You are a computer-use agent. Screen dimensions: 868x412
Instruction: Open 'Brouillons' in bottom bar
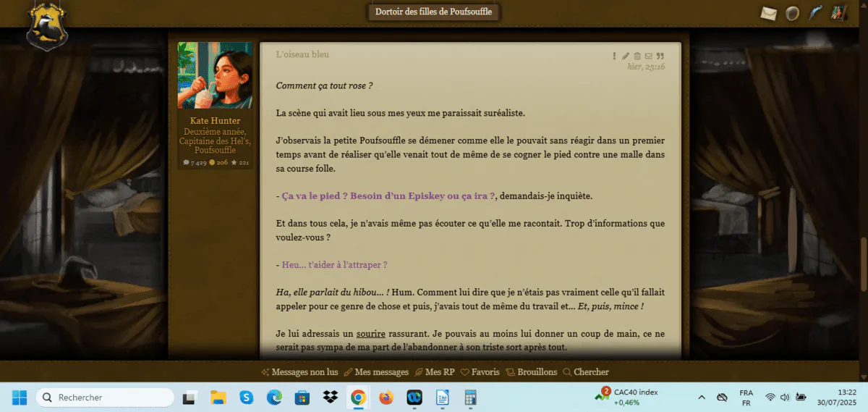click(x=532, y=372)
